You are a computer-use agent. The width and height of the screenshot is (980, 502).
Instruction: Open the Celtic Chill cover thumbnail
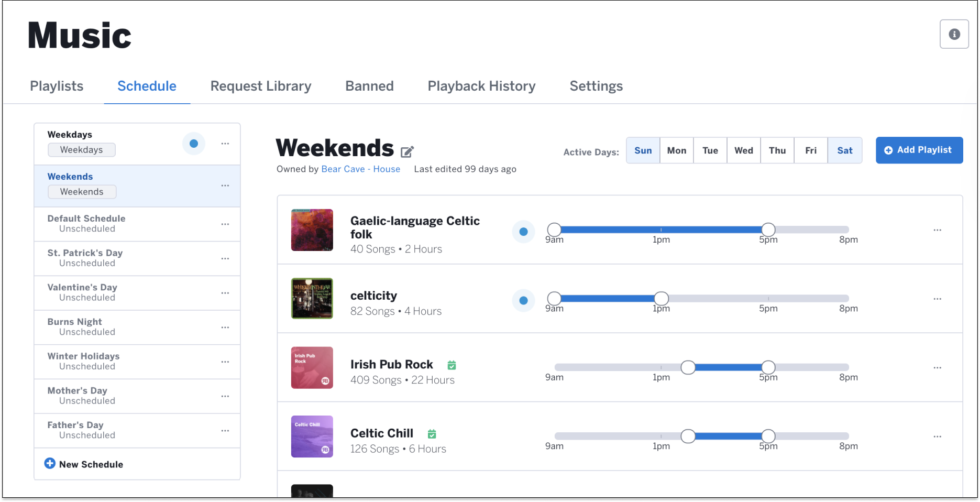312,436
